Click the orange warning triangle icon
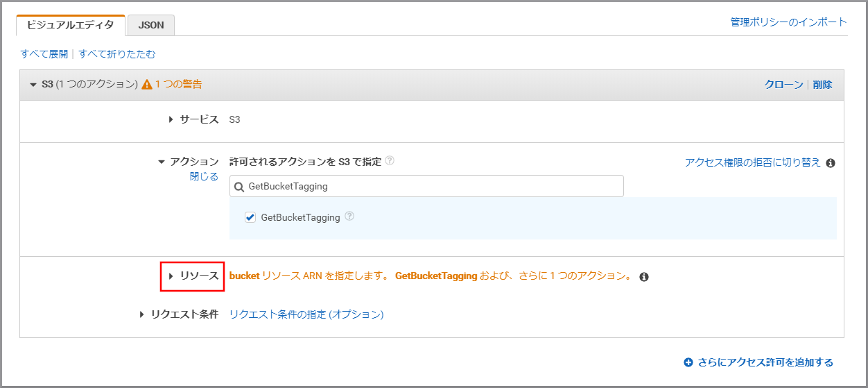The image size is (868, 388). pyautogui.click(x=147, y=85)
